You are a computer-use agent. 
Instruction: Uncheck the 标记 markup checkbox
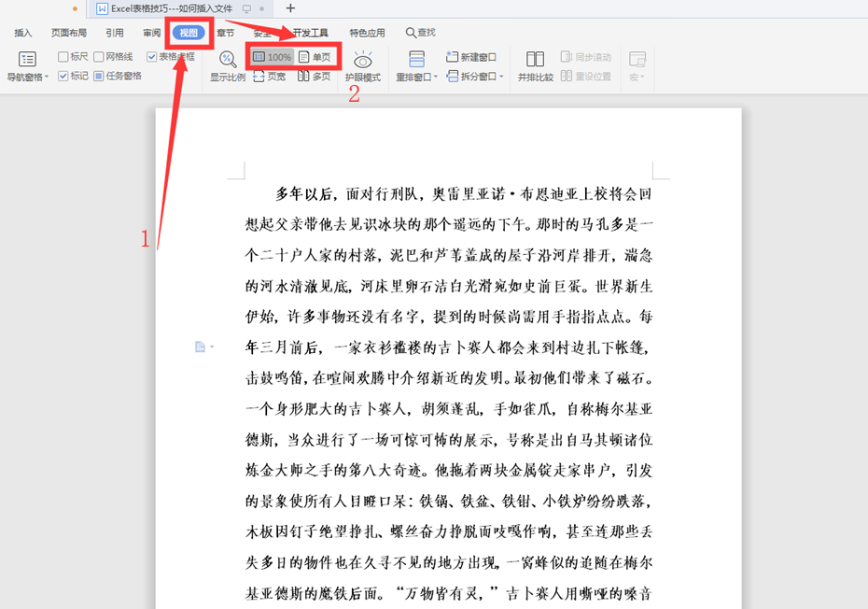pyautogui.click(x=63, y=76)
